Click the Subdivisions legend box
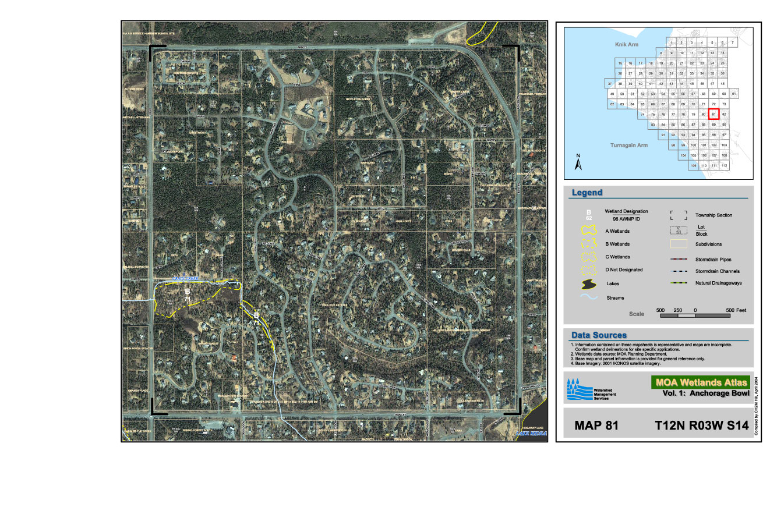763x532 pixels. tap(679, 244)
